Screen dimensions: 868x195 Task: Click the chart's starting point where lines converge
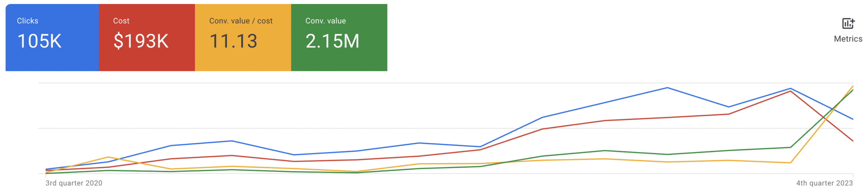[46, 171]
